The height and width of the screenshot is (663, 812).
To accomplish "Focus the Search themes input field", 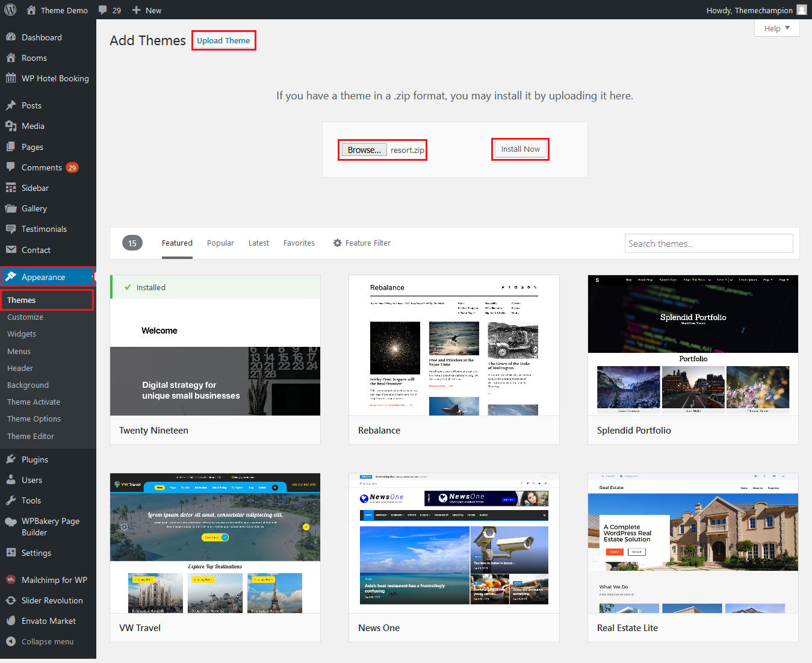I will [x=708, y=244].
